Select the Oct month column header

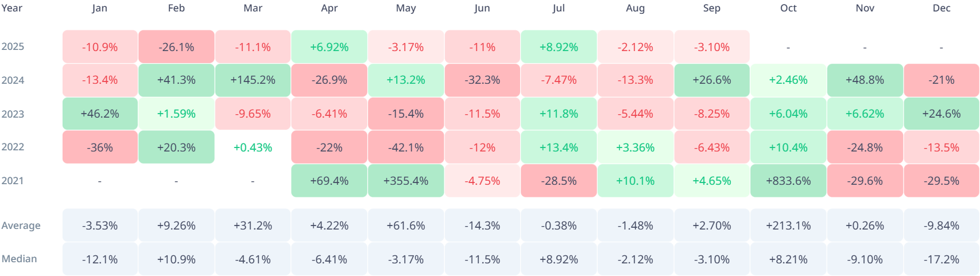click(788, 8)
